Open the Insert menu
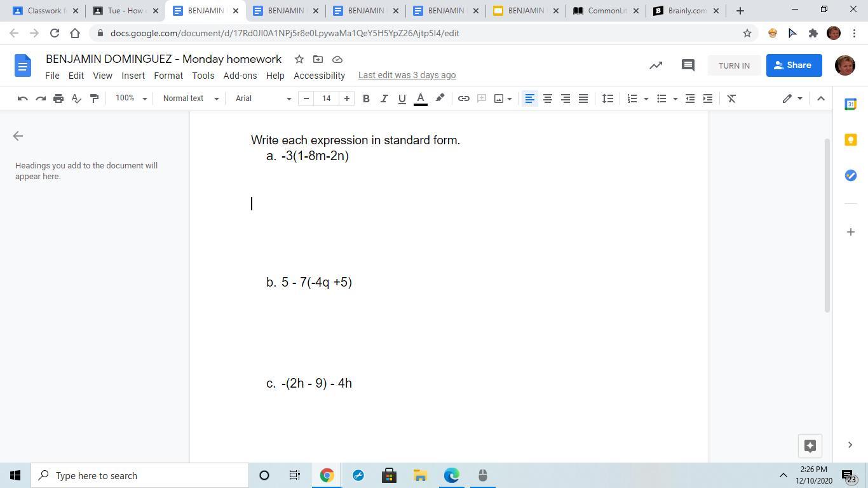 [x=133, y=76]
